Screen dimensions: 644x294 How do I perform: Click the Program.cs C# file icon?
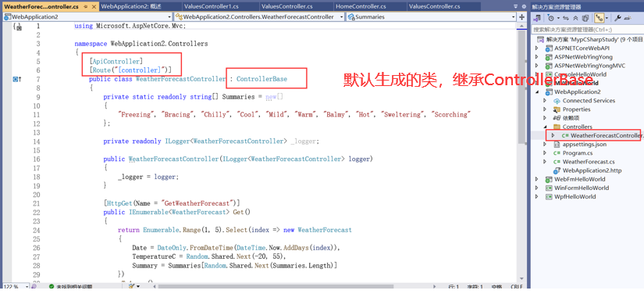[557, 153]
